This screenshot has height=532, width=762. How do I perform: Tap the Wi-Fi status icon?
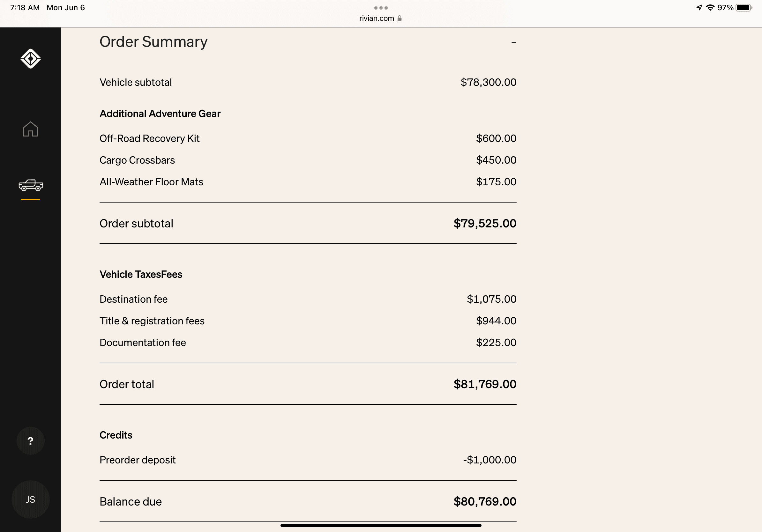click(x=710, y=8)
